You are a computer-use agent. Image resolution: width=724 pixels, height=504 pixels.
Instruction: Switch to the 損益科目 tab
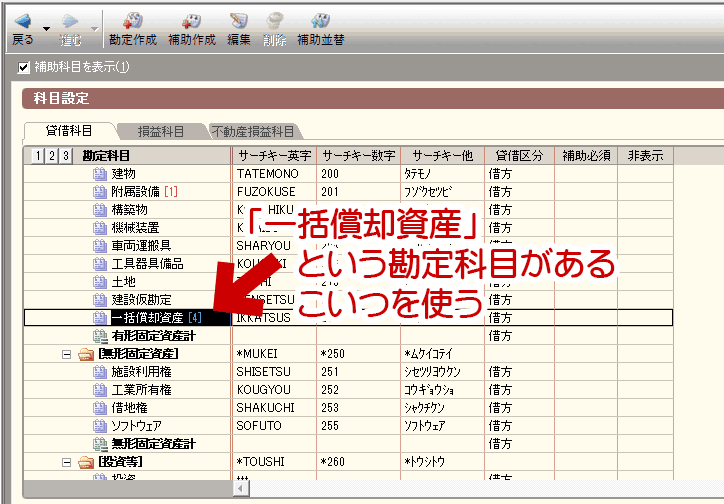pos(161,132)
